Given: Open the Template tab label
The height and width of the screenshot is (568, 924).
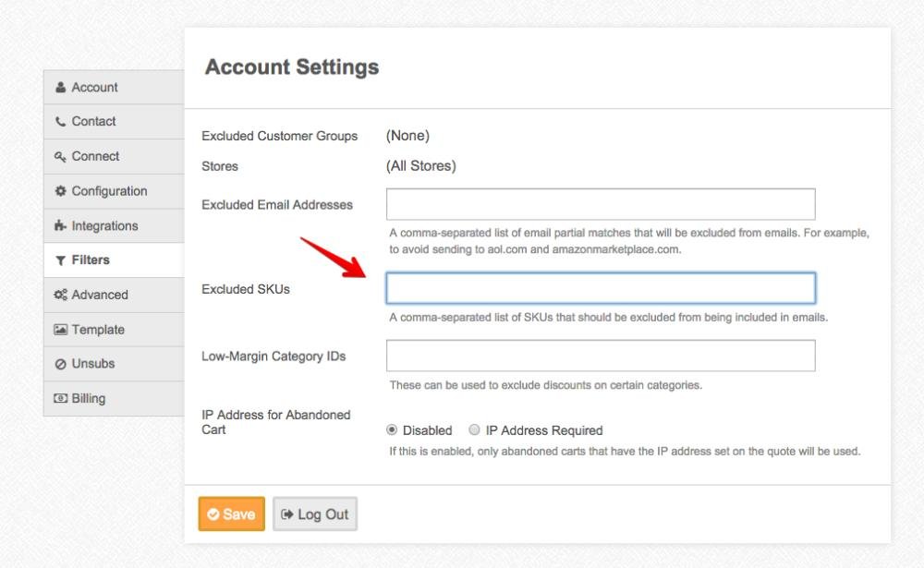Looking at the screenshot, I should [98, 330].
